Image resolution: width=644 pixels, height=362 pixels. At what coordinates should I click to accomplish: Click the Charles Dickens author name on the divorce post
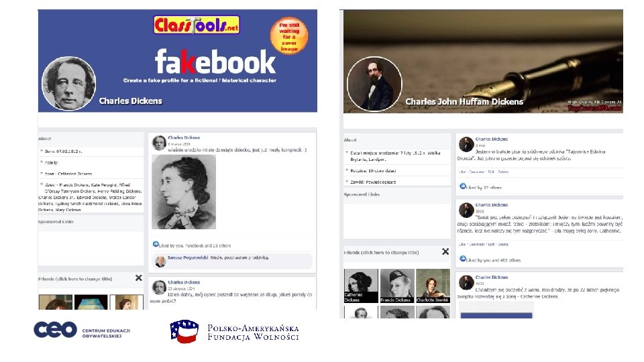(x=492, y=278)
